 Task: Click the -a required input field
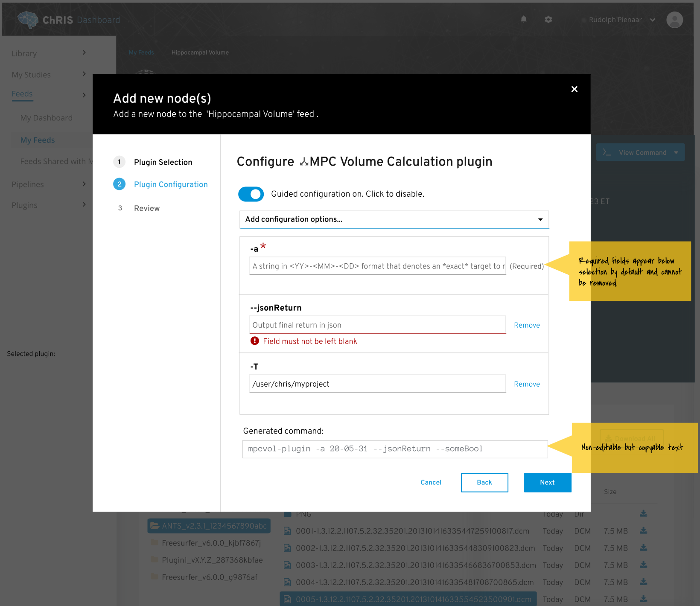377,266
